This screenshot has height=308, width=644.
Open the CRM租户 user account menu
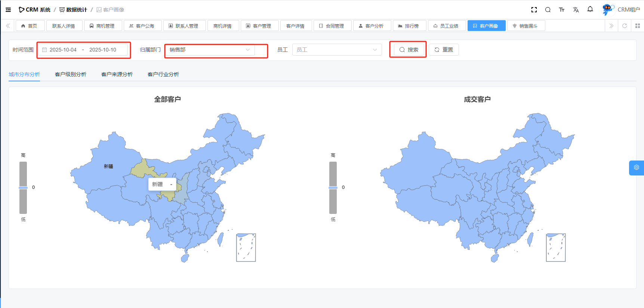[621, 10]
